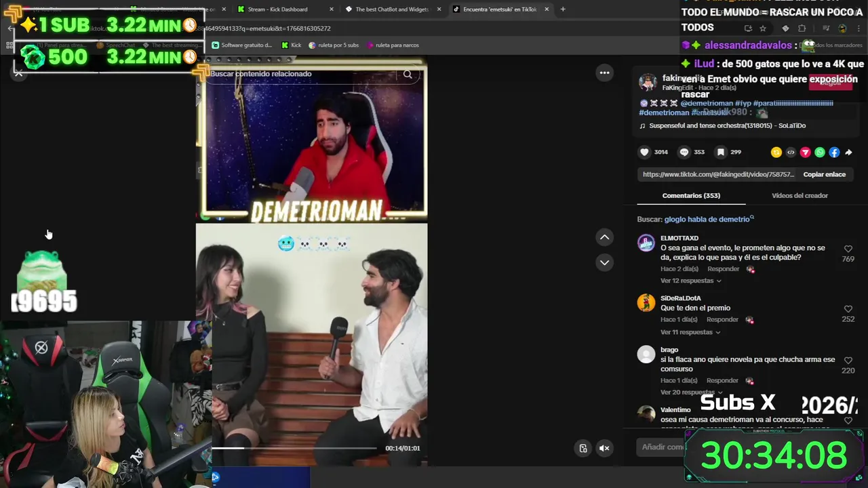Open SiDeRaLDotA's profile avatar

(646, 302)
